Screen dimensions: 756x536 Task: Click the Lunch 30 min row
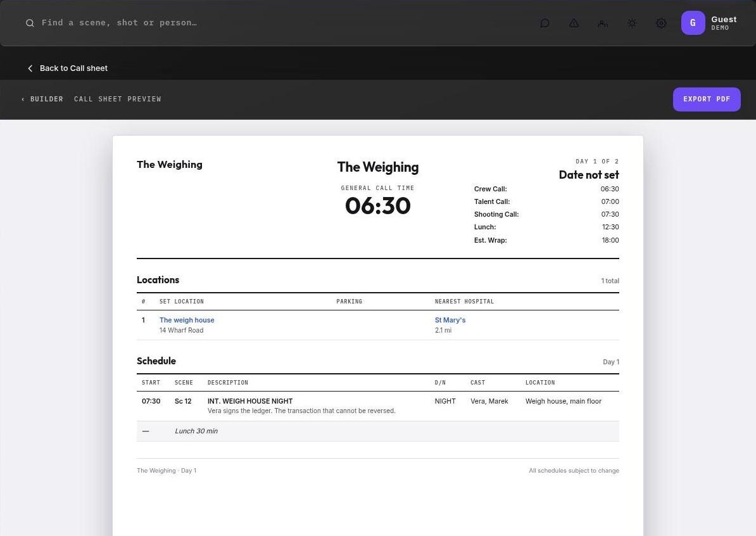pos(378,431)
